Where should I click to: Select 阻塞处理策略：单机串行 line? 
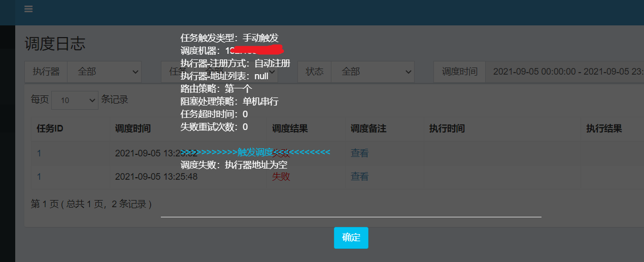(229, 101)
